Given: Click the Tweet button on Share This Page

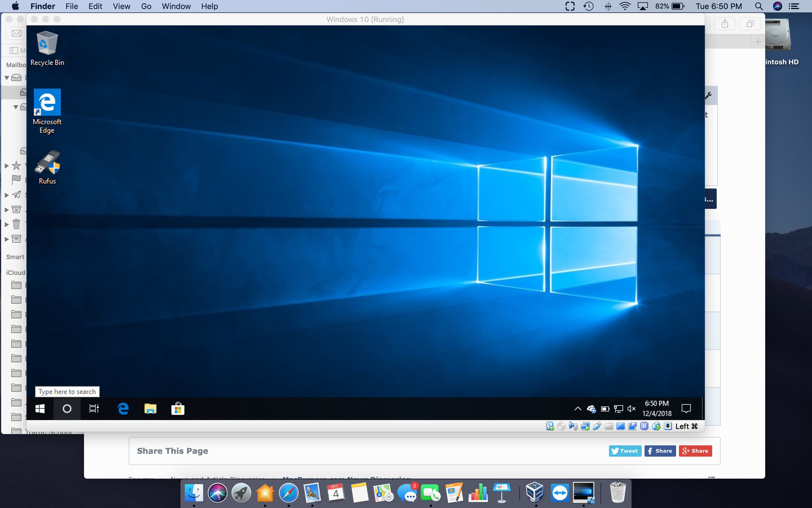Looking at the screenshot, I should pyautogui.click(x=625, y=451).
